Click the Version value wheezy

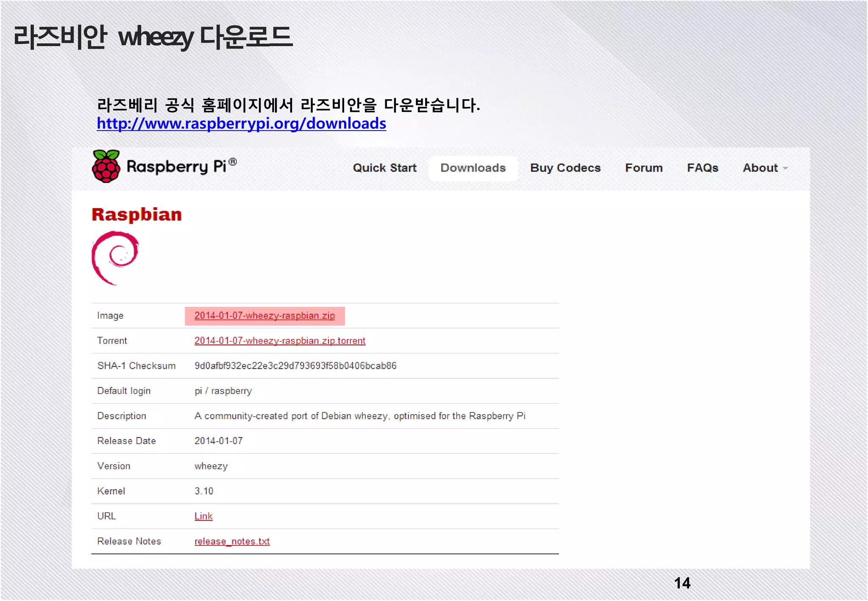(x=211, y=466)
